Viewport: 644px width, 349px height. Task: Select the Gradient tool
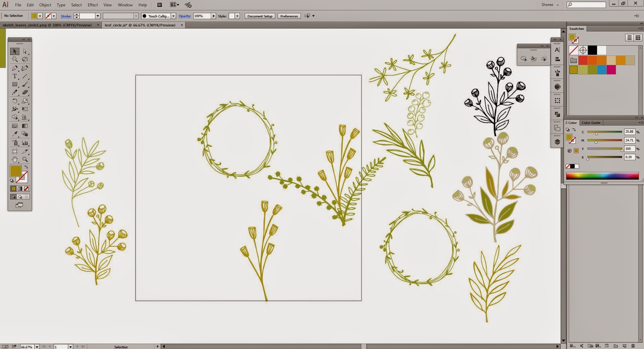[x=25, y=126]
